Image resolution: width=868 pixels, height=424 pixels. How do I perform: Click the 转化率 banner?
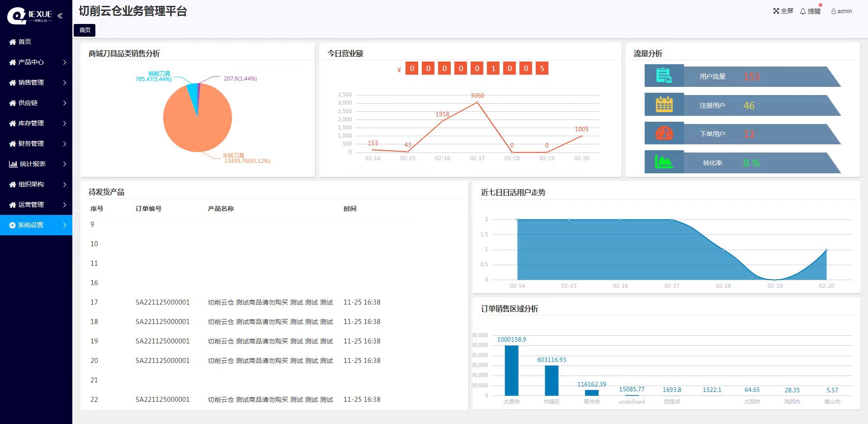pos(743,163)
